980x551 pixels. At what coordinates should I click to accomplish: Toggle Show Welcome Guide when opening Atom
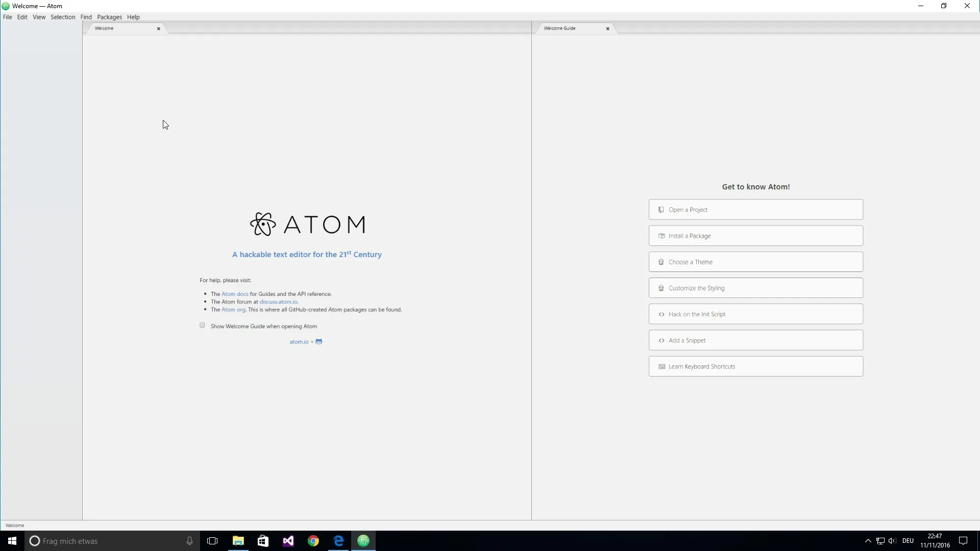coord(202,325)
